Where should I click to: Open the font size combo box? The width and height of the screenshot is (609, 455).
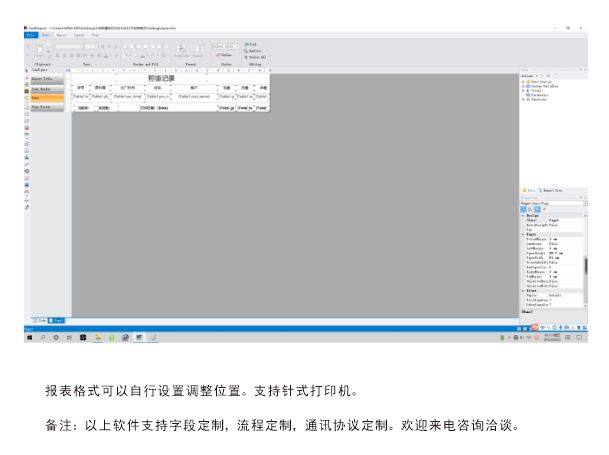tap(92, 46)
